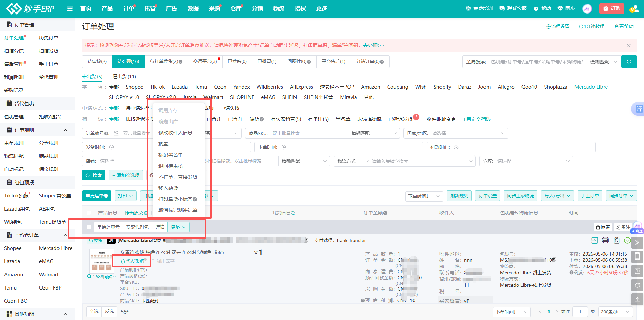Open the 200条/页 page size dropdown
This screenshot has width=644, height=320.
tap(615, 312)
